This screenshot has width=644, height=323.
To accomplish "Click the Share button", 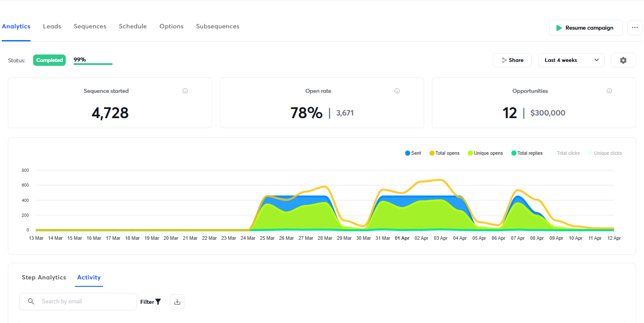I will [512, 60].
